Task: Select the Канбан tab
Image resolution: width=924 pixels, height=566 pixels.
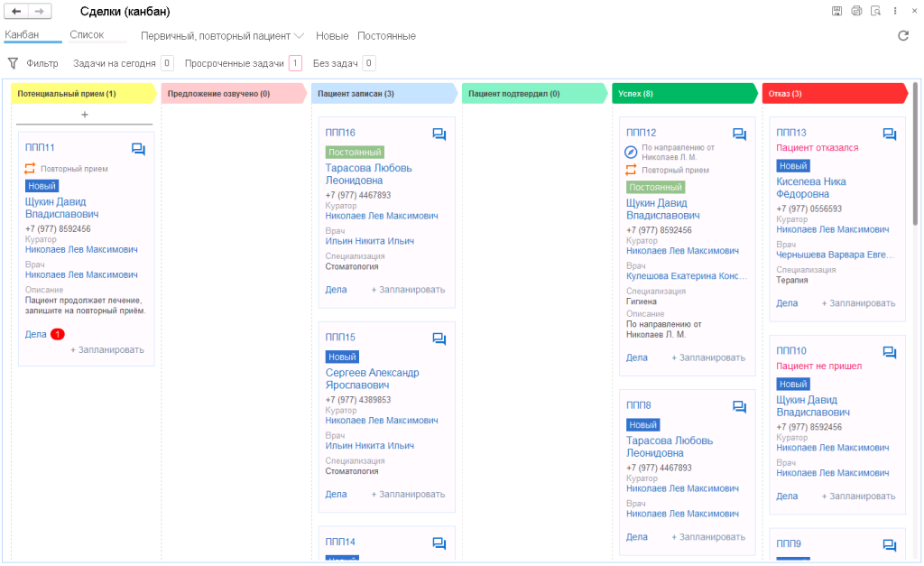Action: point(22,35)
